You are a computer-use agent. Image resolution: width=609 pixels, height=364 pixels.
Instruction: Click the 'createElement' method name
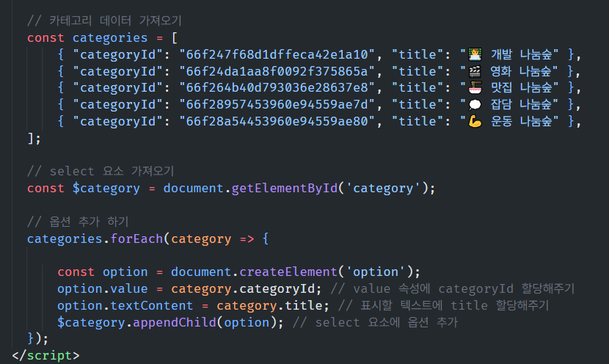click(288, 272)
